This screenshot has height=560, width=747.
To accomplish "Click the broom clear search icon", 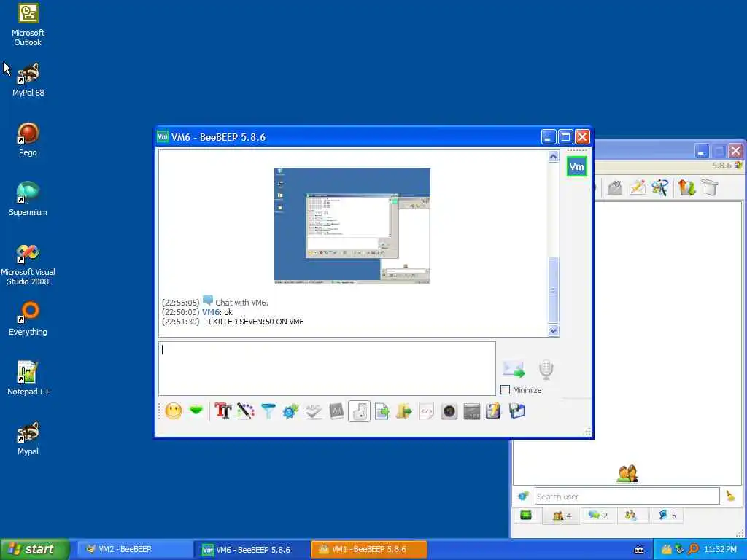I will click(x=730, y=496).
